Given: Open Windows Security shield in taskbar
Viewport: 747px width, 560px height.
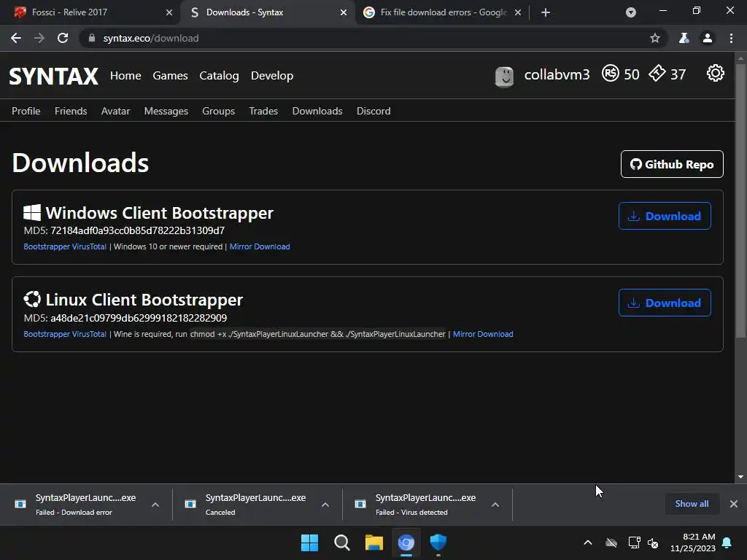Looking at the screenshot, I should [x=438, y=542].
